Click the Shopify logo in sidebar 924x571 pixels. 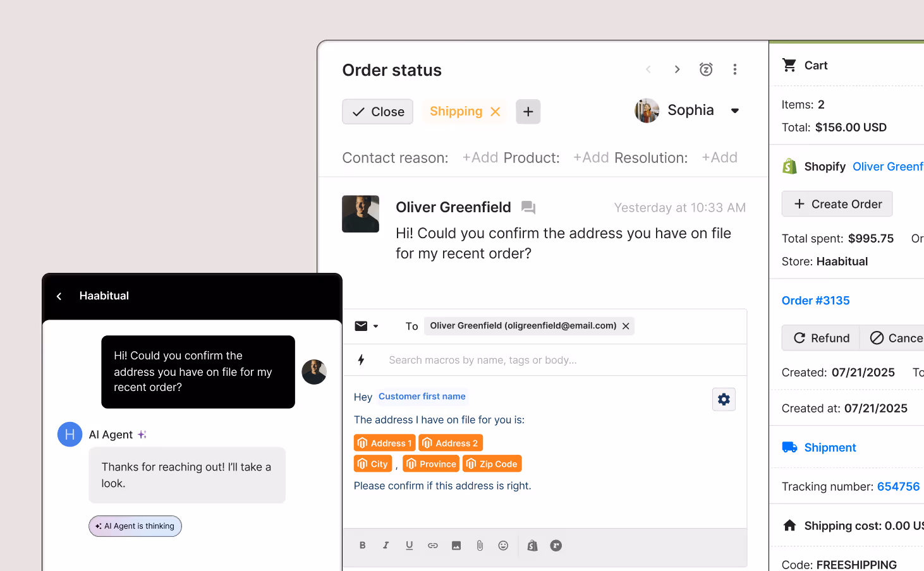[789, 166]
